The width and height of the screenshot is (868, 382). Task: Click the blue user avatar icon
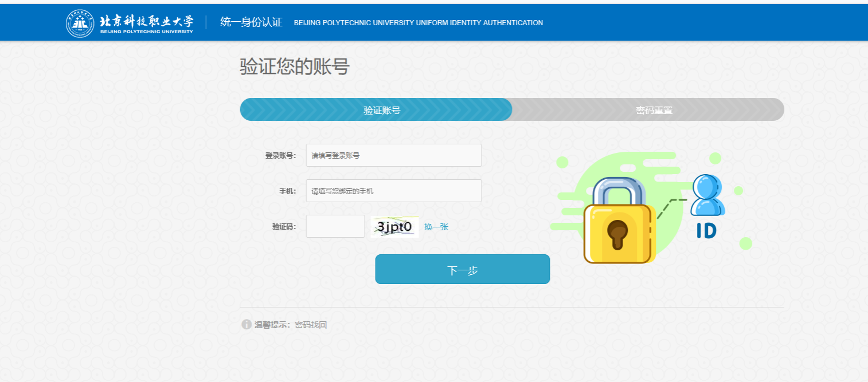tap(707, 195)
